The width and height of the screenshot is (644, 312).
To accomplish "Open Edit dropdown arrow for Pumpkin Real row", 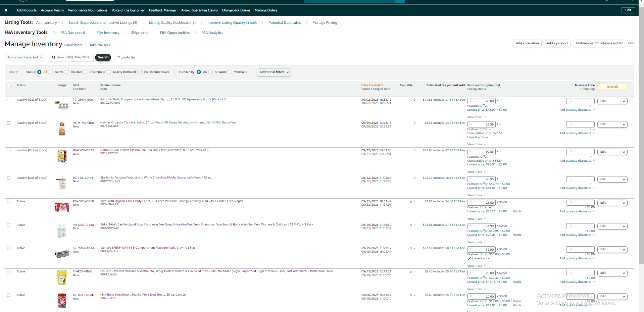I will [624, 101].
